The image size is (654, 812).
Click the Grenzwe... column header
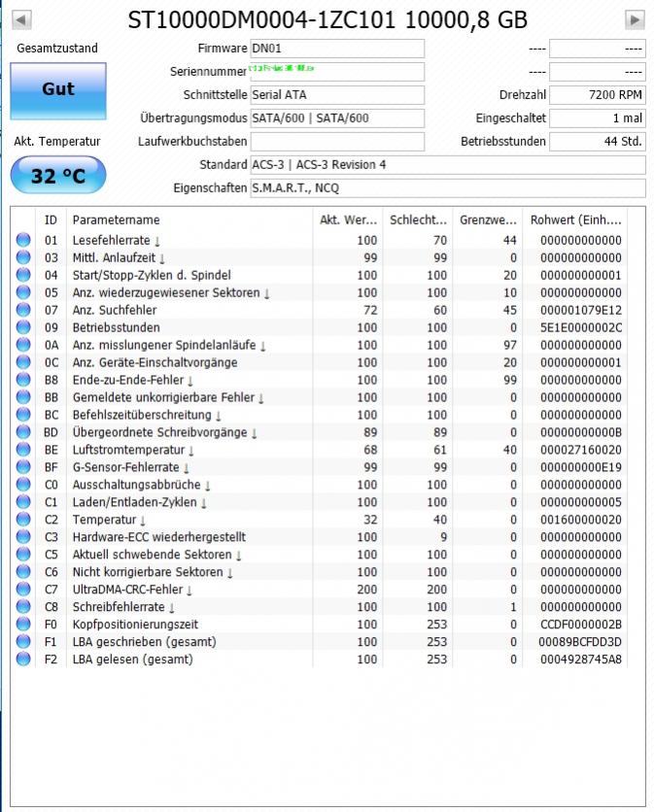[x=488, y=220]
